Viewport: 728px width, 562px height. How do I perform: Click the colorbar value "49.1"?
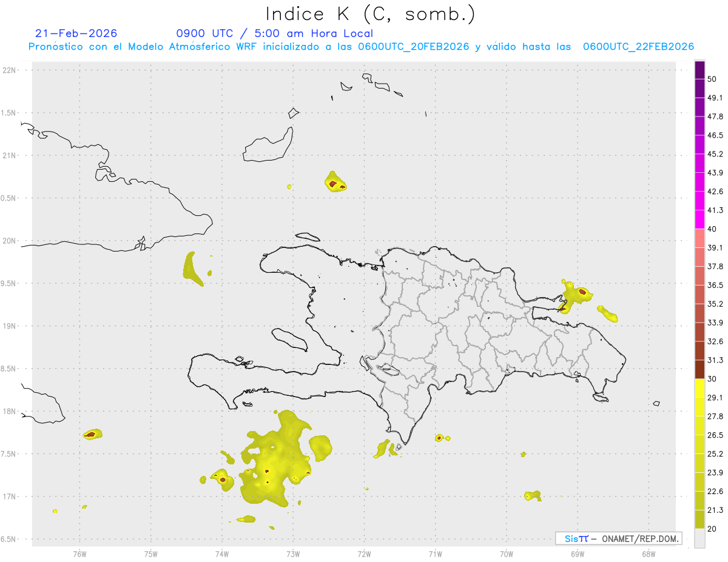point(715,98)
